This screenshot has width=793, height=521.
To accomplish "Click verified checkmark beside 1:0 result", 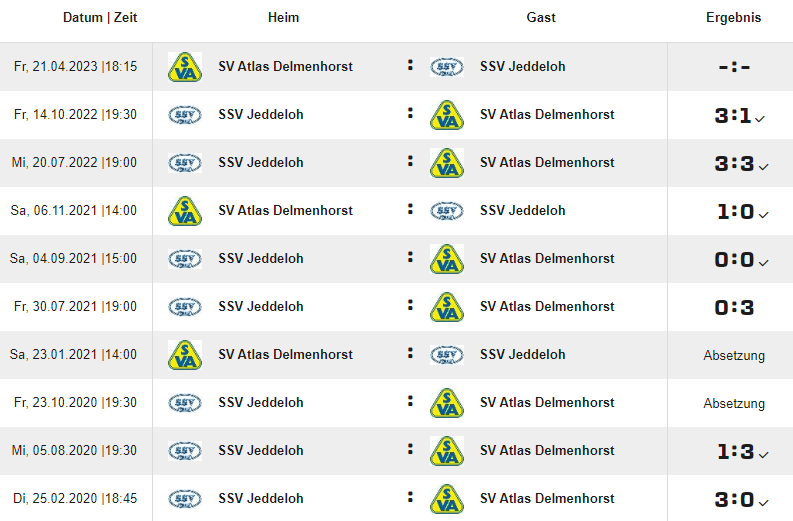I will pos(764,215).
